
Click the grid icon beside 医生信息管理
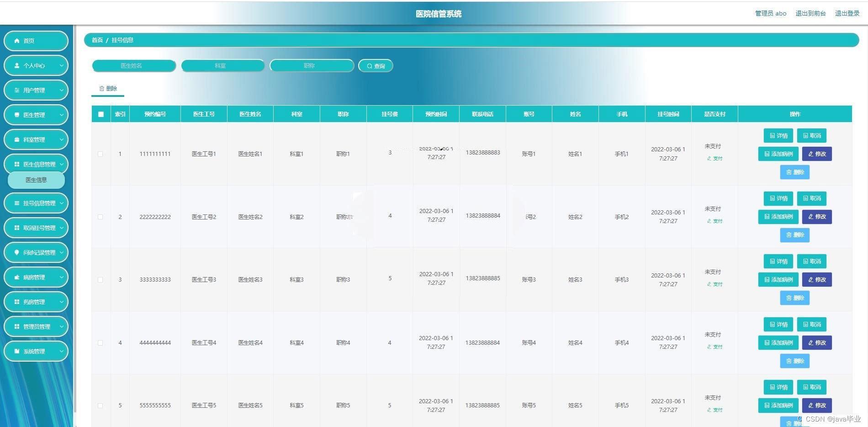pyautogui.click(x=17, y=164)
